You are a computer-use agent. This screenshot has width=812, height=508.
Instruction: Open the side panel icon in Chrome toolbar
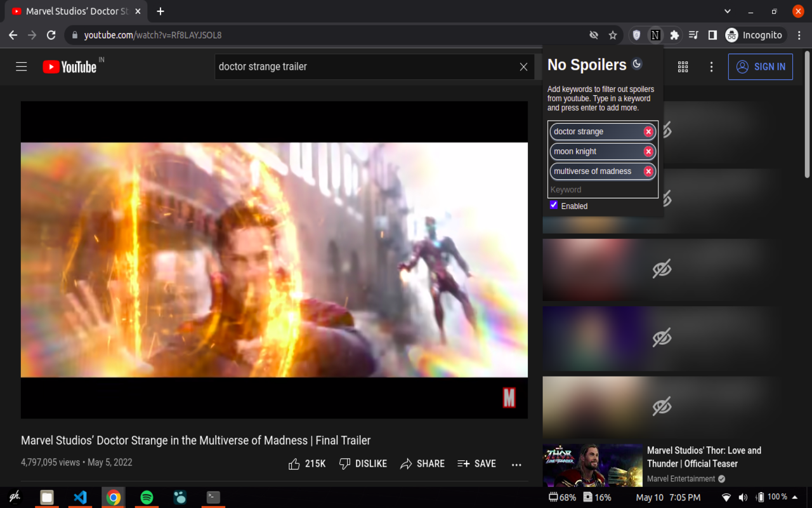point(713,35)
